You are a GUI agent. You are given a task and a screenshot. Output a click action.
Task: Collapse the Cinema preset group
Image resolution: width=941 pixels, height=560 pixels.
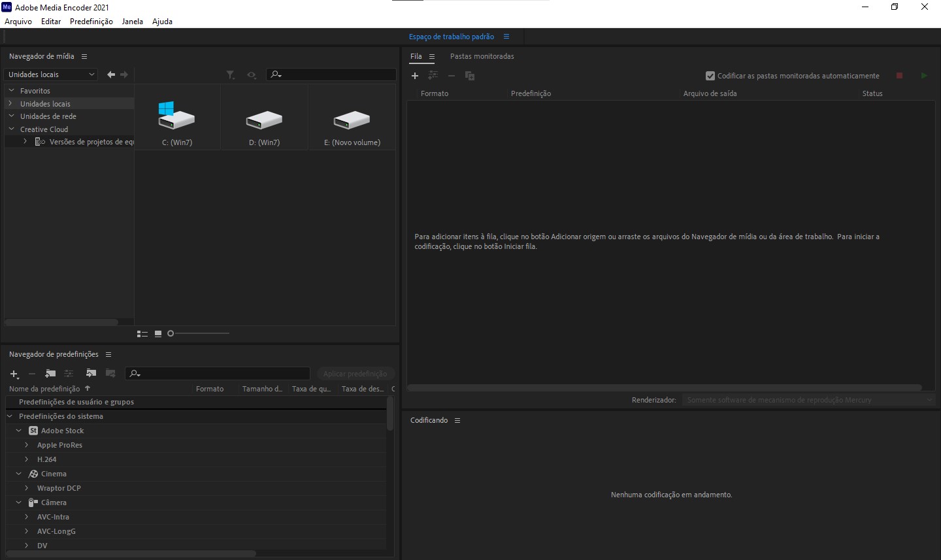coord(19,474)
